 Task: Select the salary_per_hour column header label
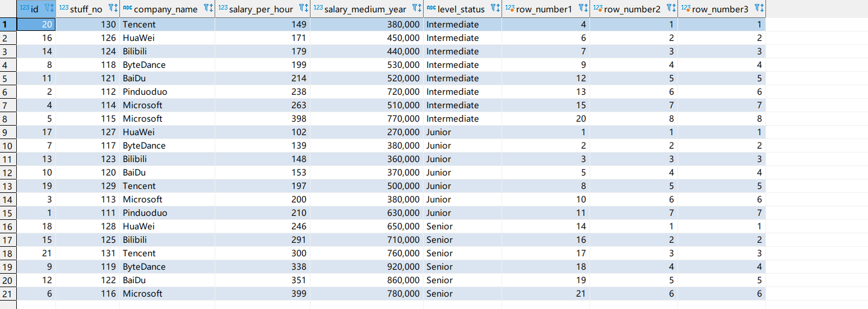pyautogui.click(x=261, y=9)
